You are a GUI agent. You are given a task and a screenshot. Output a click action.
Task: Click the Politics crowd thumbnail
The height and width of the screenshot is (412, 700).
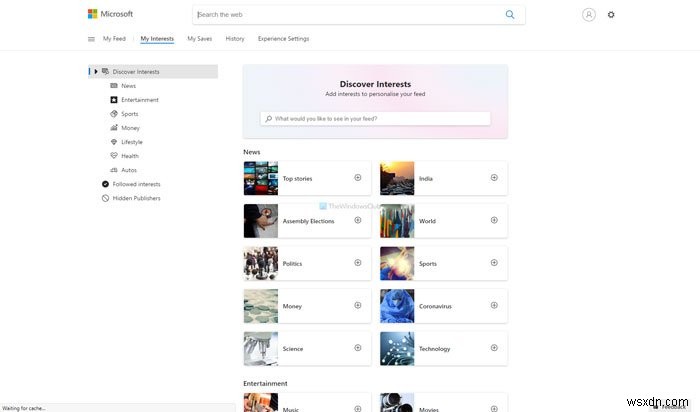tap(261, 263)
